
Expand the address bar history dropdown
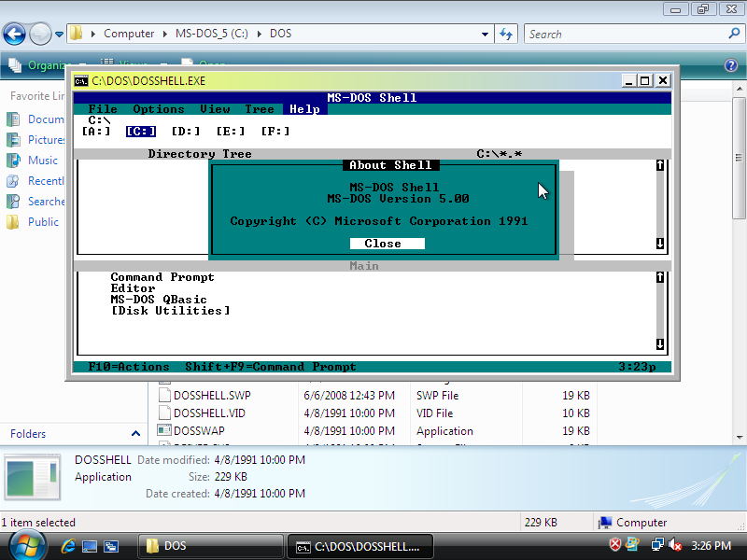tap(485, 35)
